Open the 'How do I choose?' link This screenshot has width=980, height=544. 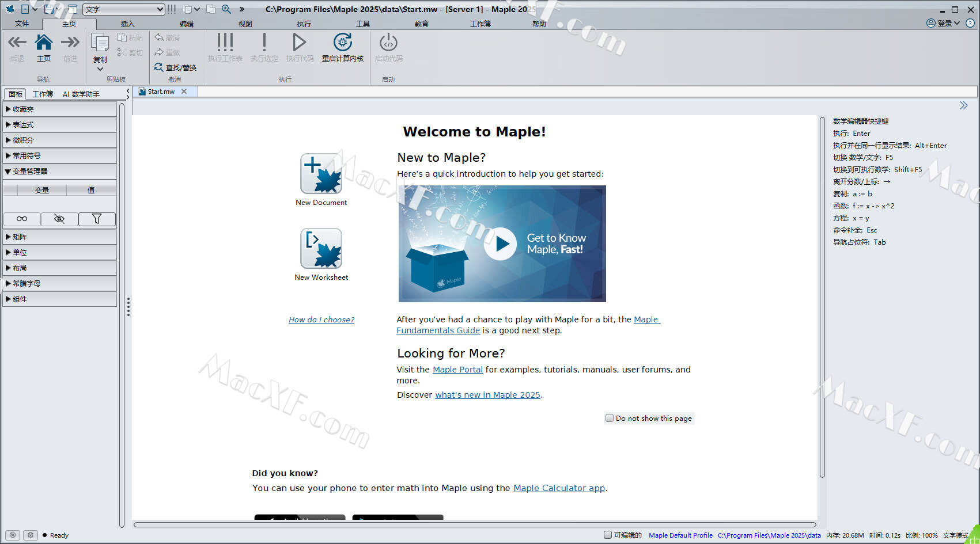tap(321, 319)
